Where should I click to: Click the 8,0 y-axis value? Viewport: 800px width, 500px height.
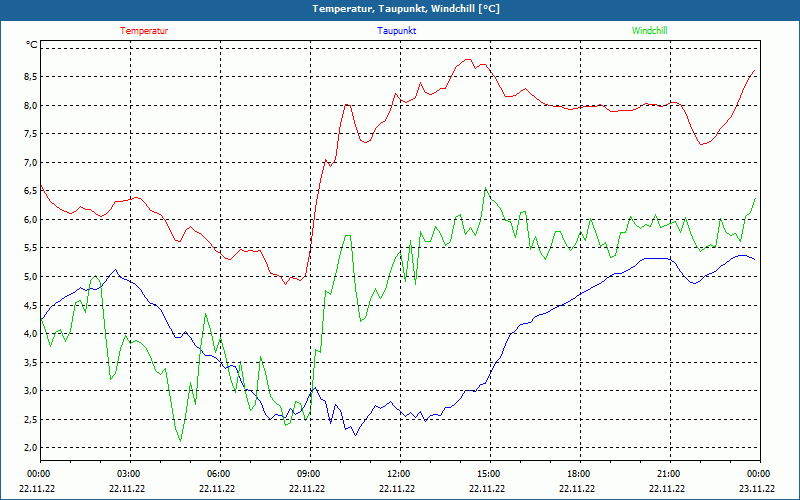tap(30, 105)
